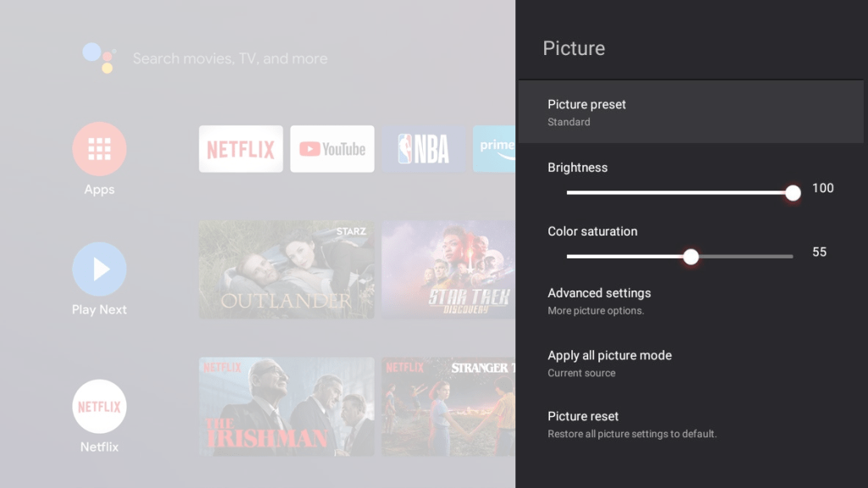Click the Google Assistant icon
Screen dimensions: 868x488
pos(99,56)
